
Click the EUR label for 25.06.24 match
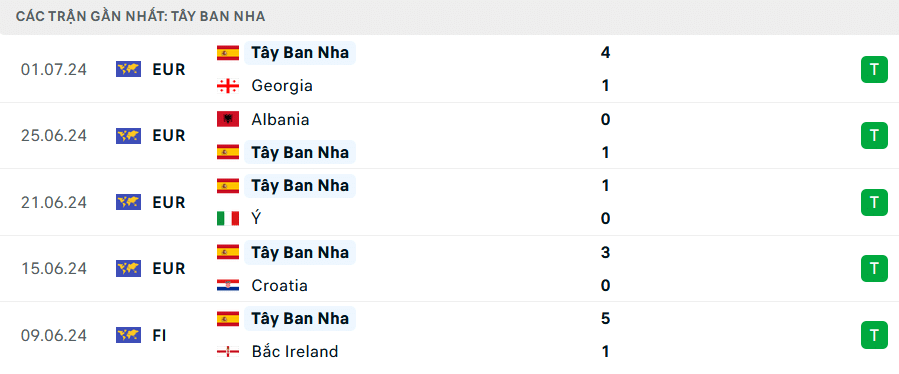pyautogui.click(x=169, y=136)
